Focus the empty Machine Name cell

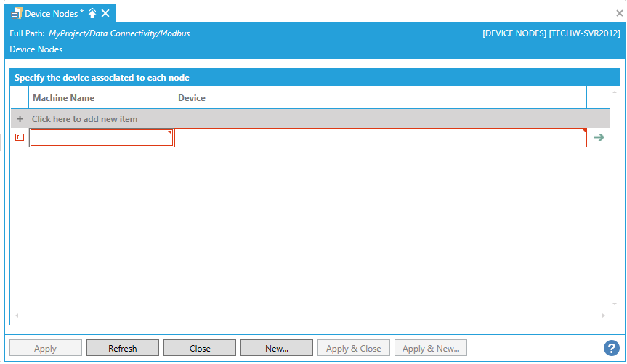point(101,138)
